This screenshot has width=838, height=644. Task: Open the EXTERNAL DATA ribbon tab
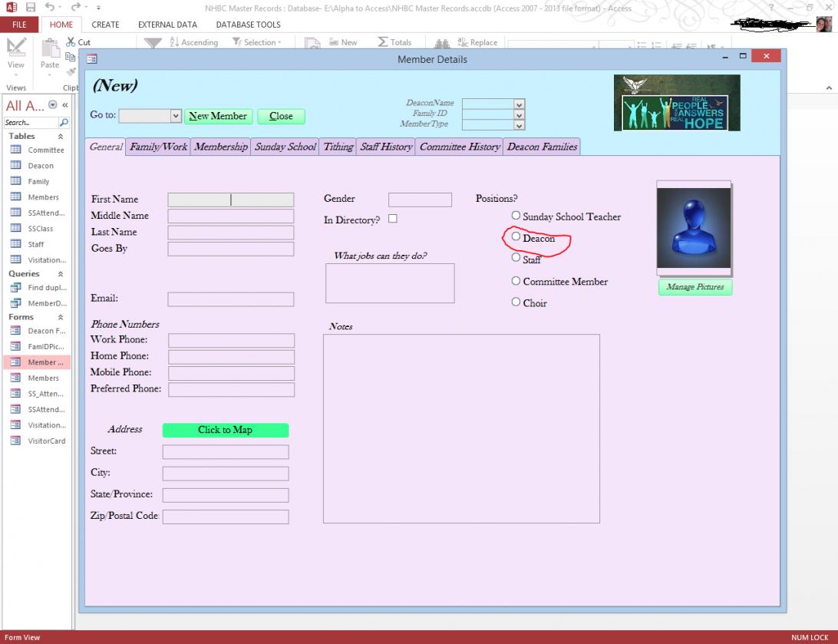coord(167,25)
